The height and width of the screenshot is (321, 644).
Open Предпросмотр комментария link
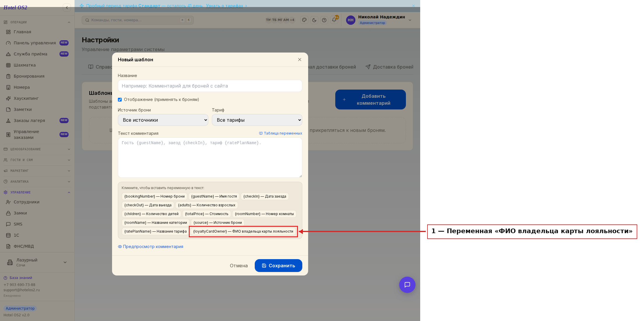click(x=151, y=247)
